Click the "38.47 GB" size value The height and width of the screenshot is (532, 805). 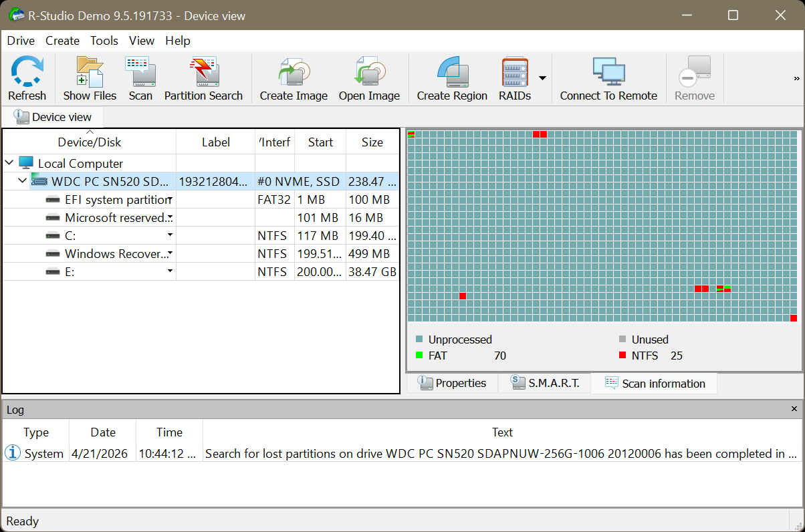[372, 271]
